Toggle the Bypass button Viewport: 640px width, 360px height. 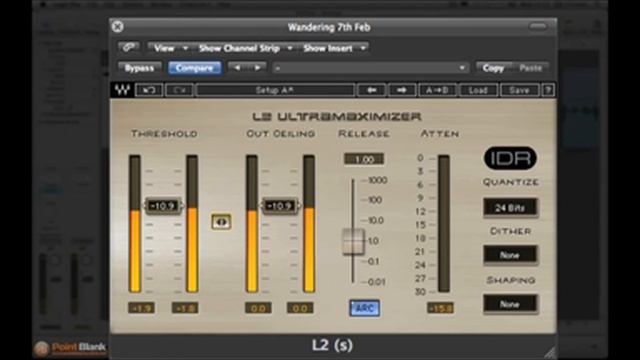pos(139,68)
